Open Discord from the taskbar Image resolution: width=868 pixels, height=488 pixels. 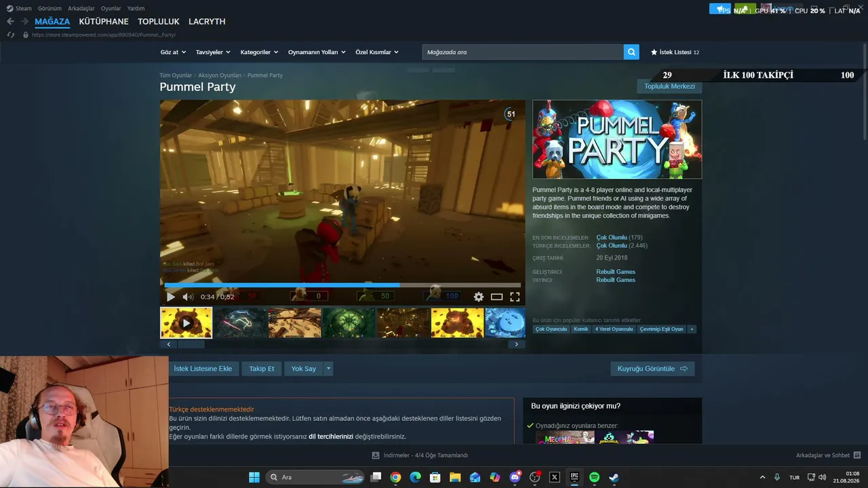[x=515, y=477]
